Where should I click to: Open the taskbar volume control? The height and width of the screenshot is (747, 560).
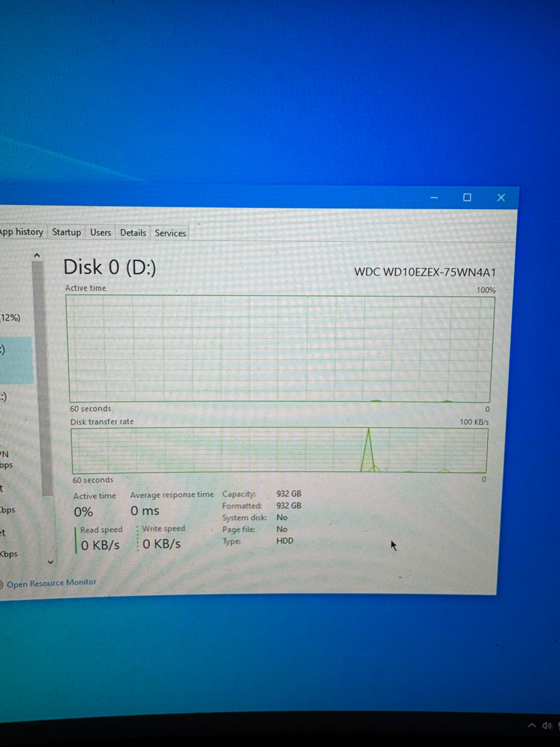tap(548, 725)
